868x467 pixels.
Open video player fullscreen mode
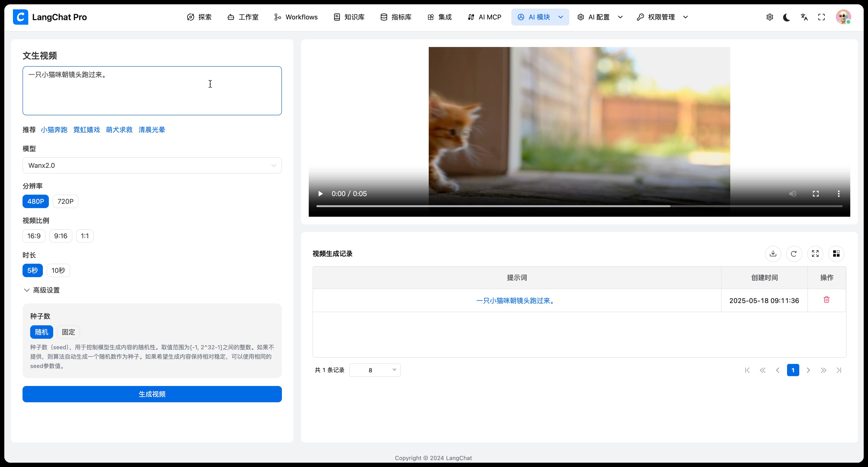click(816, 193)
